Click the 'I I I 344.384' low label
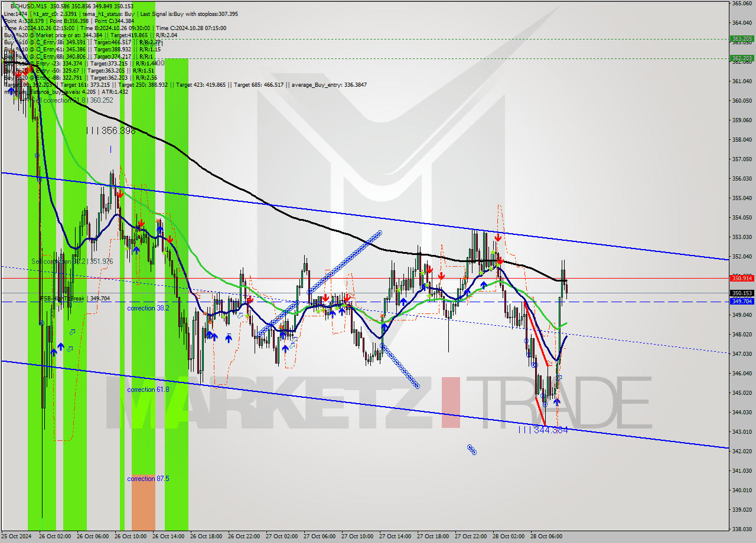This screenshot has height=543, width=756. pos(542,430)
